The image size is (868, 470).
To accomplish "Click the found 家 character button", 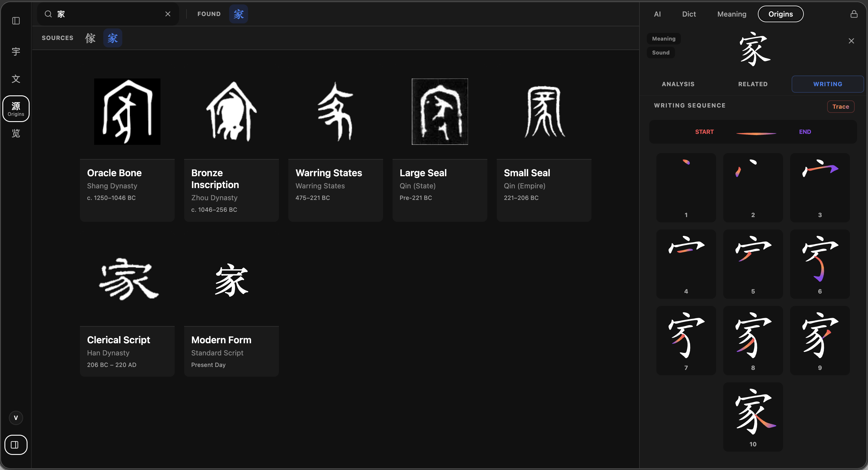I will pos(239,14).
